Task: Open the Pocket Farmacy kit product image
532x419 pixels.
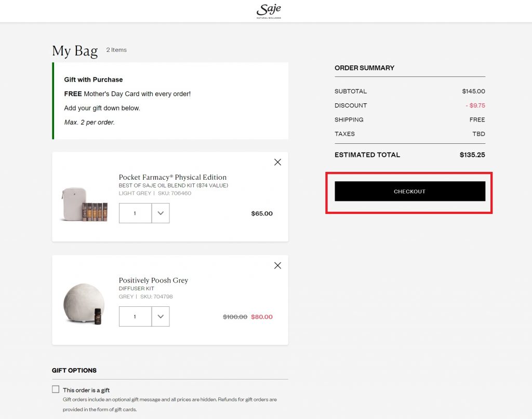Action: [x=84, y=205]
